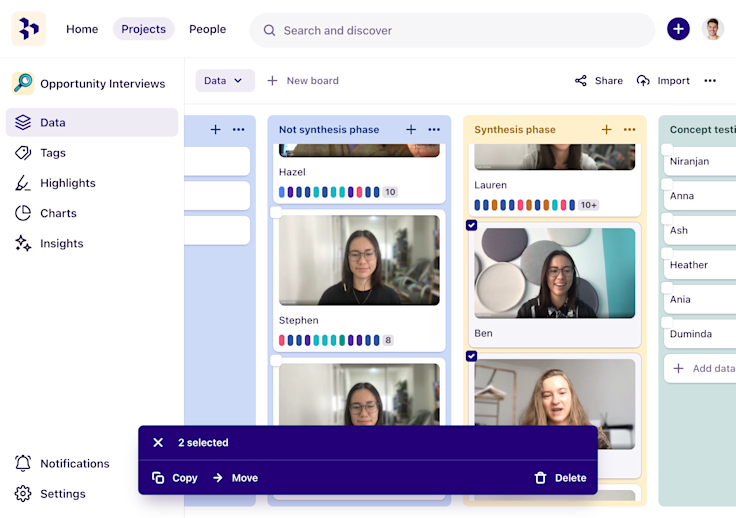The width and height of the screenshot is (736, 518).
Task: Click the Share label
Action: coord(609,81)
